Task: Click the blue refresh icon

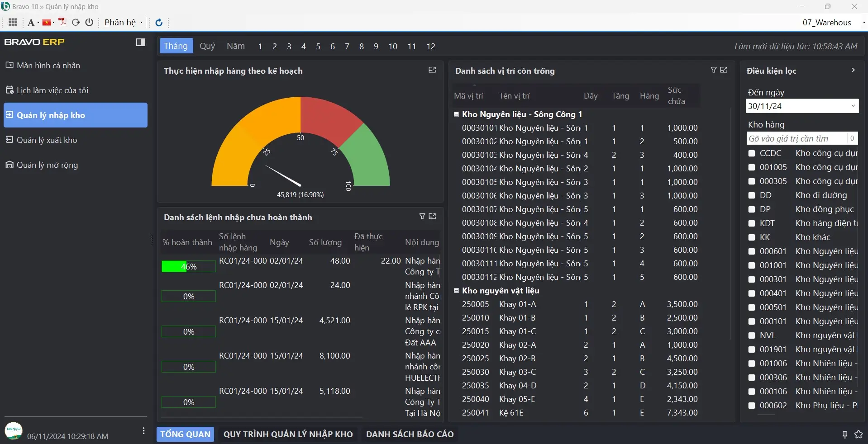Action: 159,22
